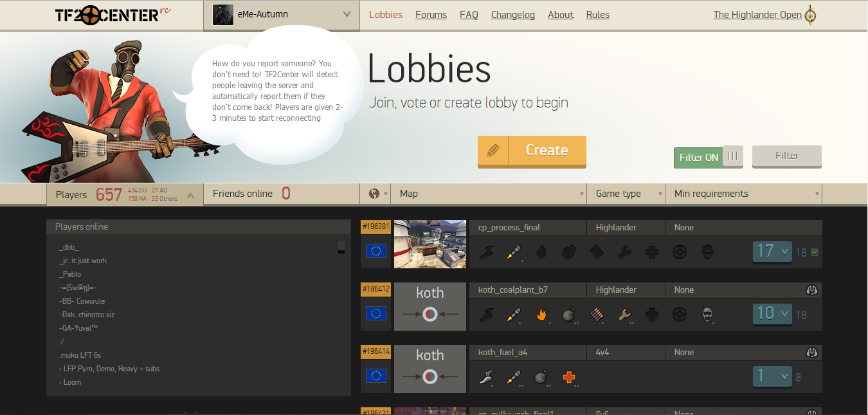Open the Map filter dropdown

click(489, 194)
